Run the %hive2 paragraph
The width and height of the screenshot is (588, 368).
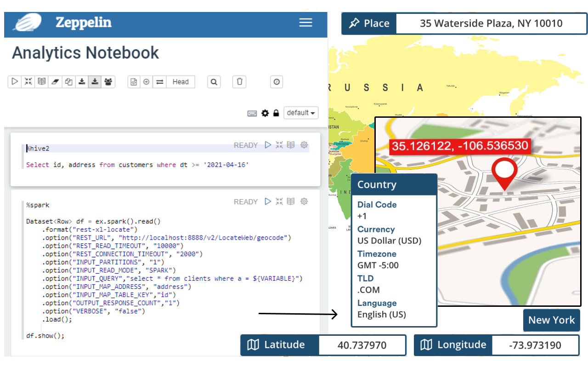click(268, 145)
